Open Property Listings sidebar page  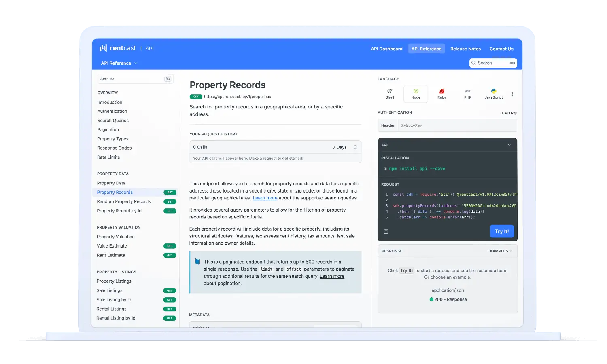[114, 281]
